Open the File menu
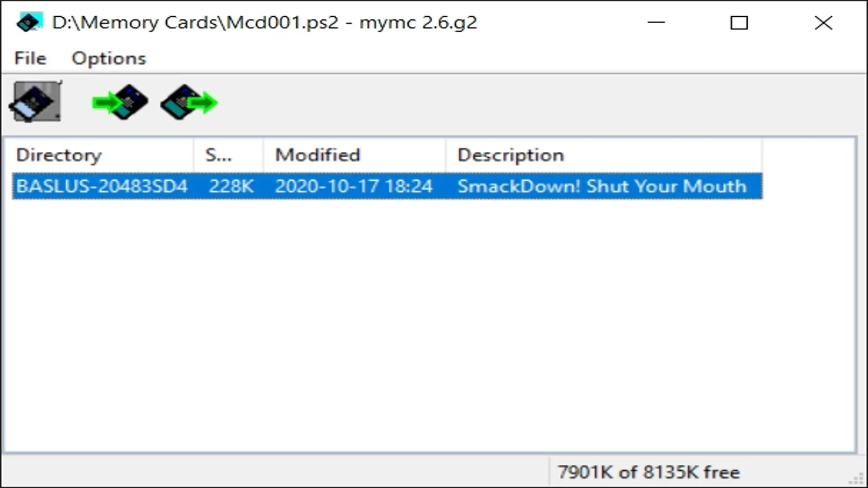The width and height of the screenshot is (868, 488). point(30,58)
